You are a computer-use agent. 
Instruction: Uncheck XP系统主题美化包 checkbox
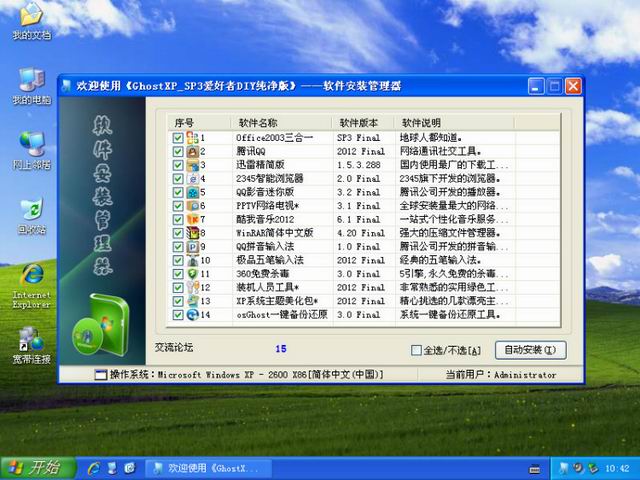pyautogui.click(x=178, y=301)
